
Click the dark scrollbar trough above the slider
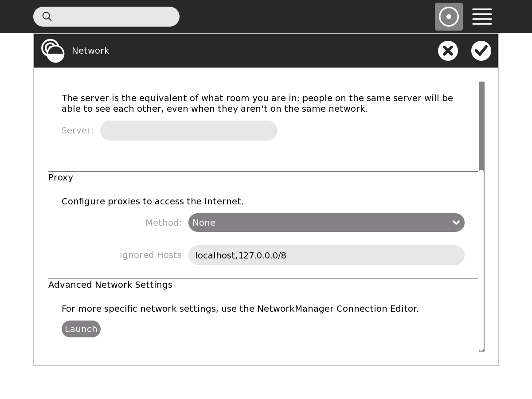pyautogui.click(x=481, y=124)
